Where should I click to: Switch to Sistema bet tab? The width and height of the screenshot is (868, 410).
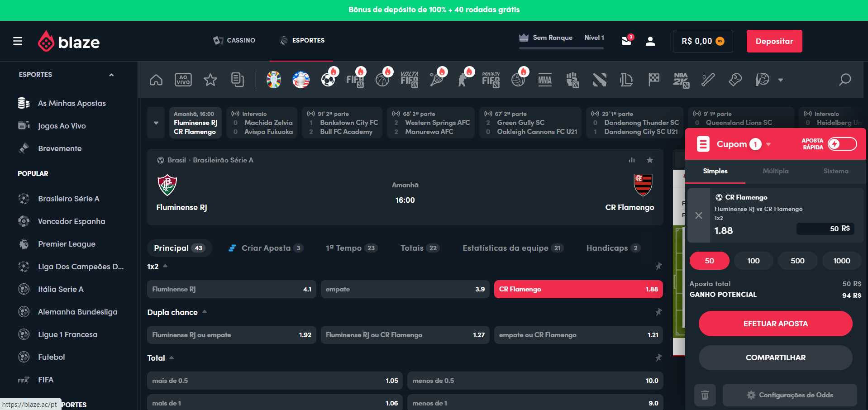coord(836,171)
